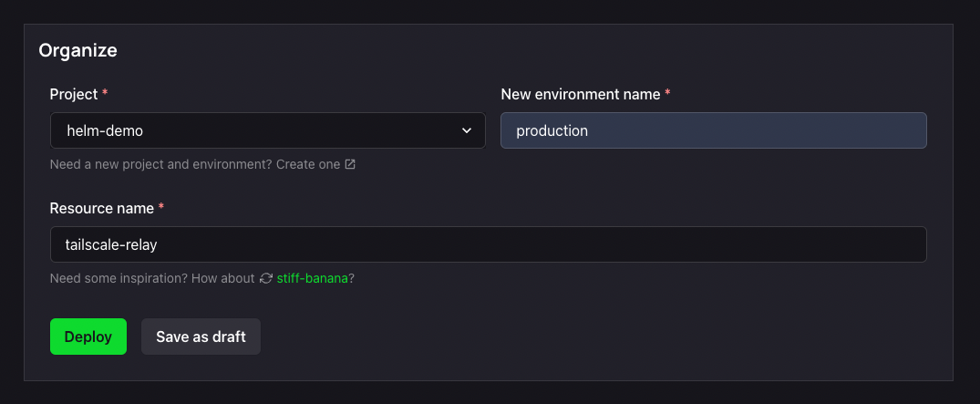This screenshot has width=980, height=404.
Task: Click Save as draft button
Action: pyautogui.click(x=201, y=337)
